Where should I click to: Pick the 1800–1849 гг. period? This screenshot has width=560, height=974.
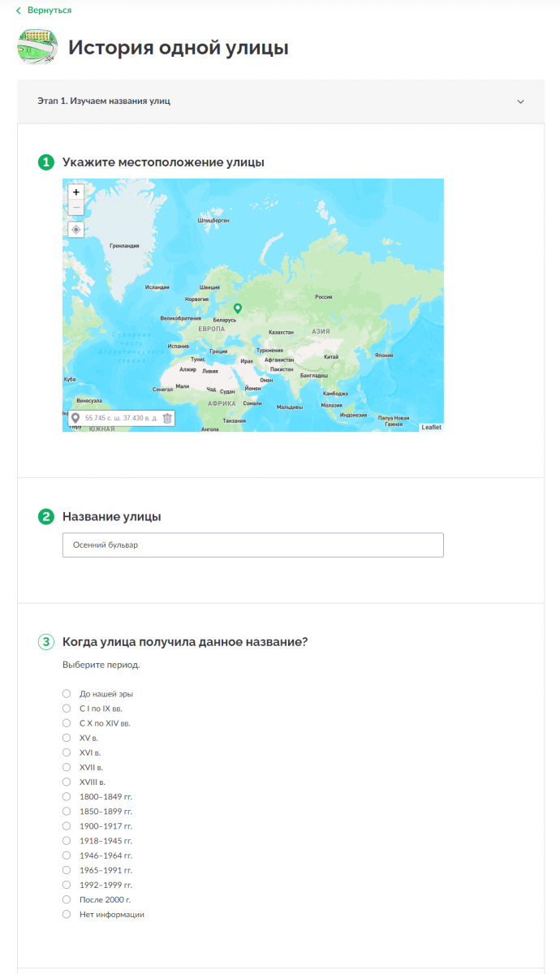tap(67, 796)
